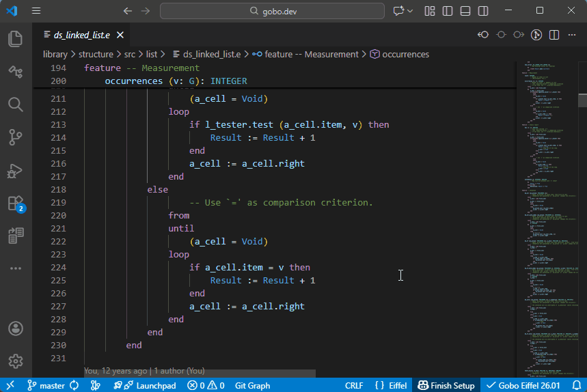
Task: Toggle the secondary side bar layout button
Action: (483, 11)
